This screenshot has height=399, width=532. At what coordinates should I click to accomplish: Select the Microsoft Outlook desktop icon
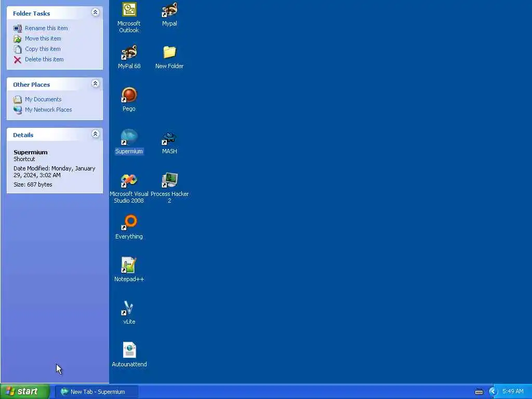coord(129,9)
